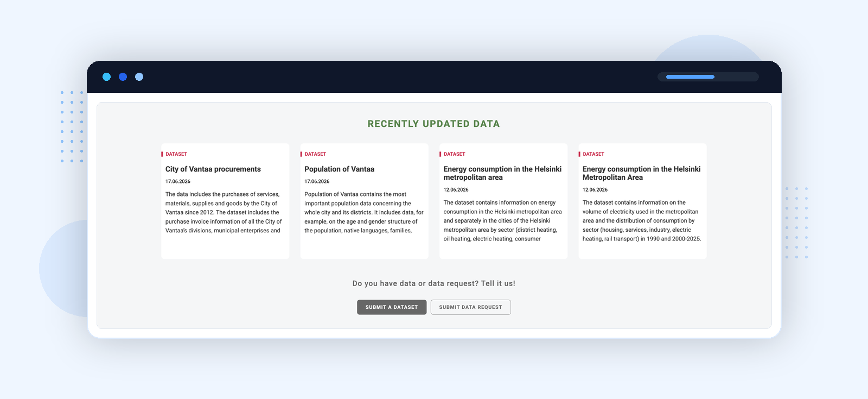Click the cyan dot in the window title bar
The image size is (868, 399).
[107, 77]
